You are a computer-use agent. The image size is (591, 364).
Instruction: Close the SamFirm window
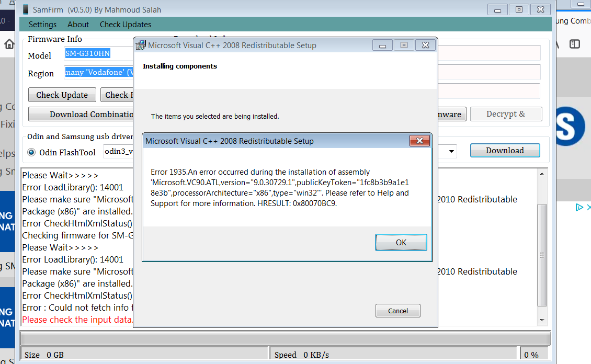click(540, 9)
